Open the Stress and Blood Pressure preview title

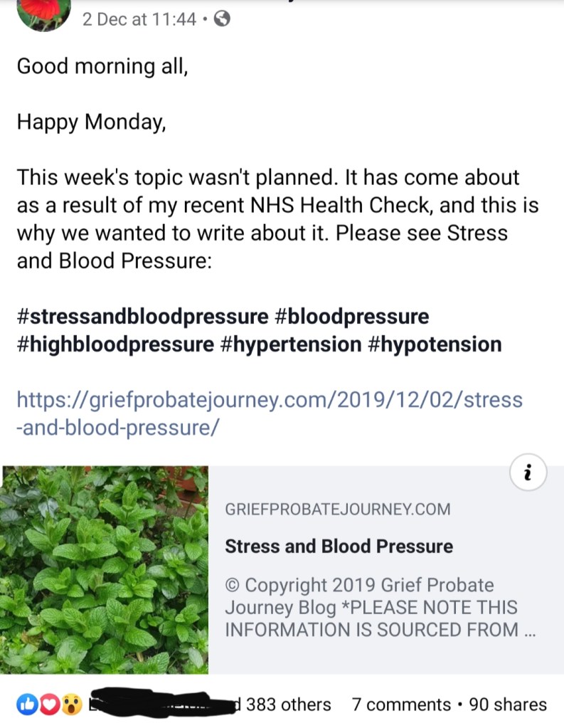pos(339,547)
